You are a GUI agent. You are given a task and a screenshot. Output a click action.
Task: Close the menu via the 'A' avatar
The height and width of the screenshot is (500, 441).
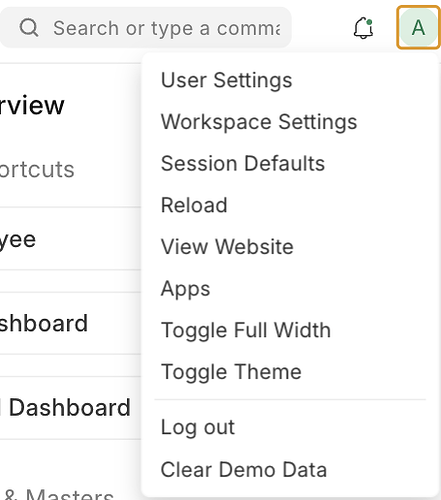(419, 27)
